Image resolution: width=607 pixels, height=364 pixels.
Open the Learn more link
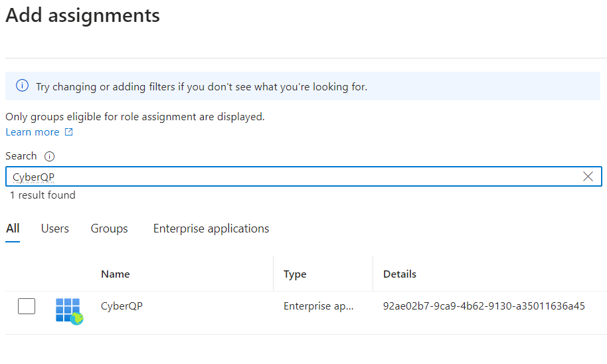click(33, 132)
